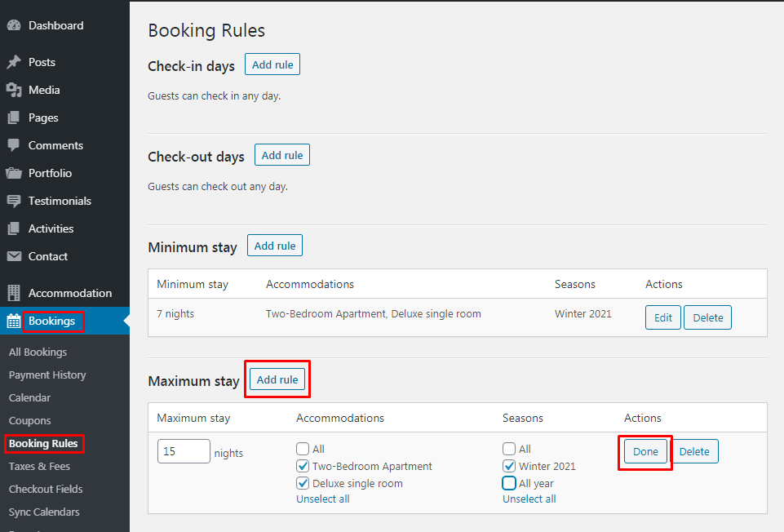Click the Posts pushpin icon
This screenshot has width=784, height=532.
coord(14,62)
